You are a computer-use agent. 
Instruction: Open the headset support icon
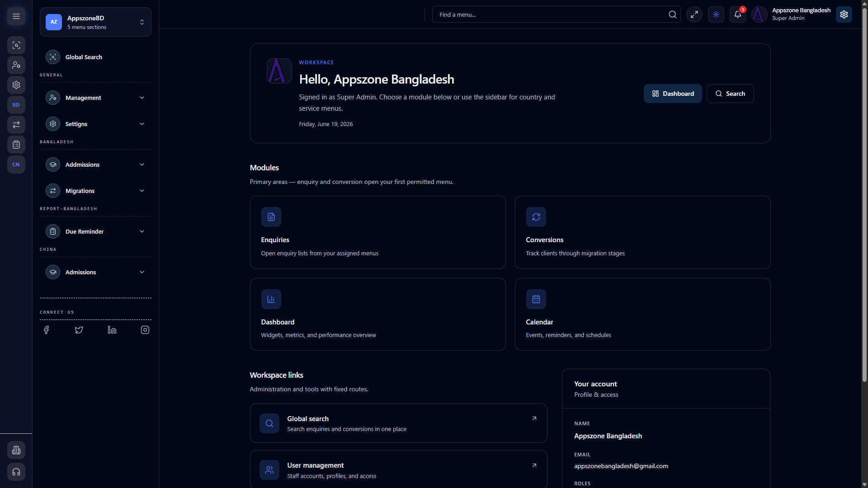coord(16,472)
